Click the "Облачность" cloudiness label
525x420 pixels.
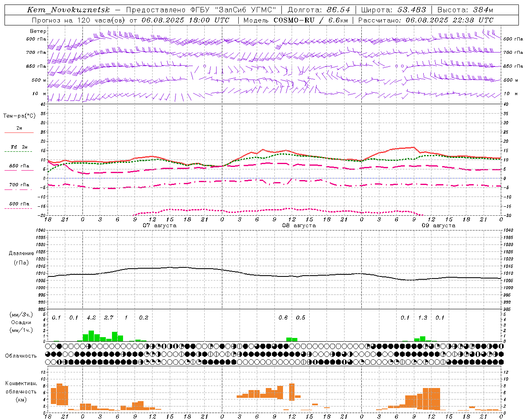pyautogui.click(x=21, y=356)
